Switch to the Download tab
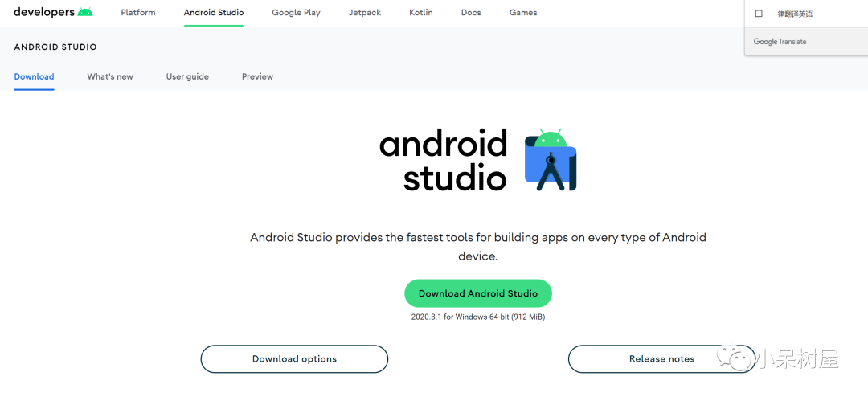The width and height of the screenshot is (868, 397). click(x=34, y=76)
